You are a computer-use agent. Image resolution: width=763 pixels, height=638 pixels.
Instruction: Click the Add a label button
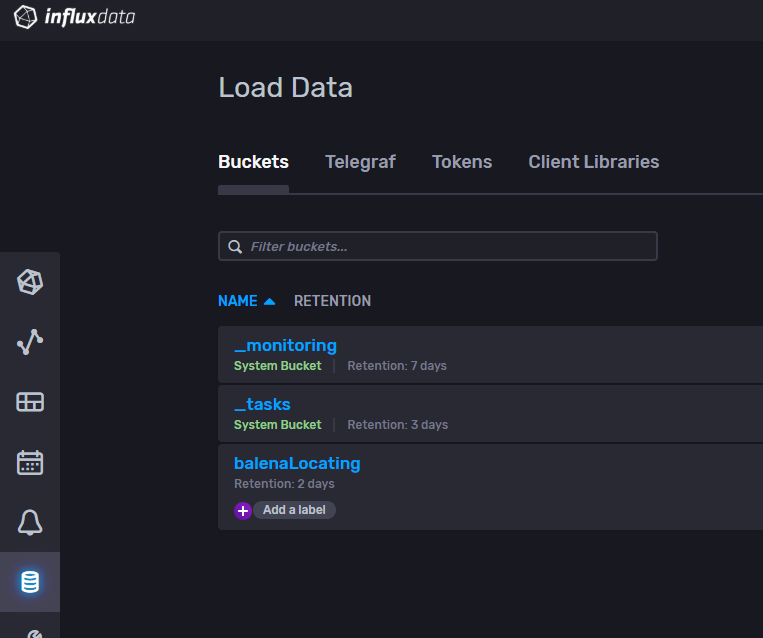[293, 510]
